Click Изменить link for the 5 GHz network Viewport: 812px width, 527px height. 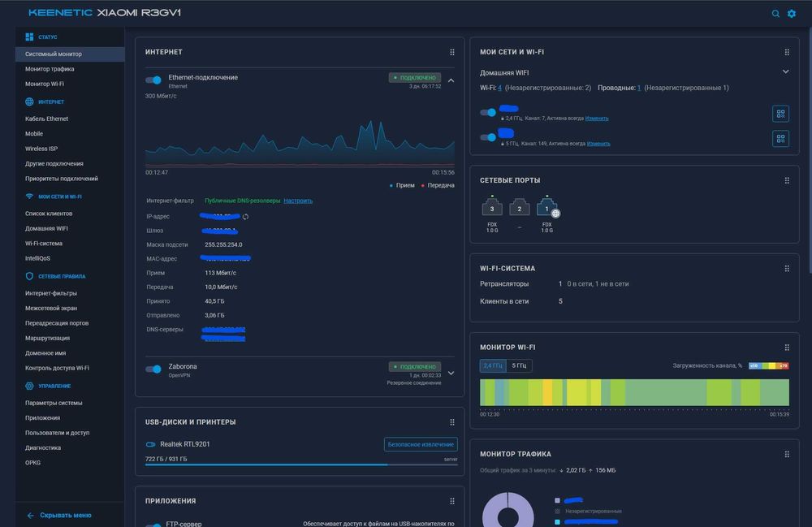pyautogui.click(x=598, y=144)
